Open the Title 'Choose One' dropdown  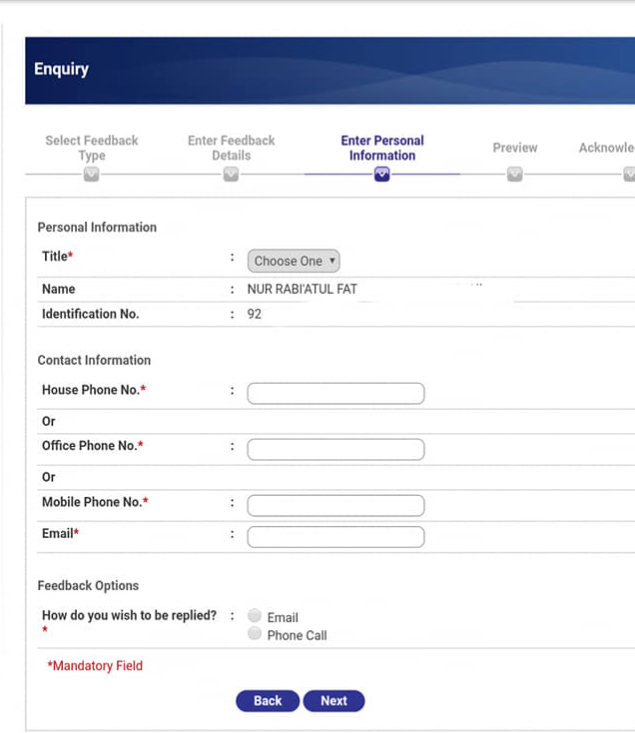pos(294,261)
